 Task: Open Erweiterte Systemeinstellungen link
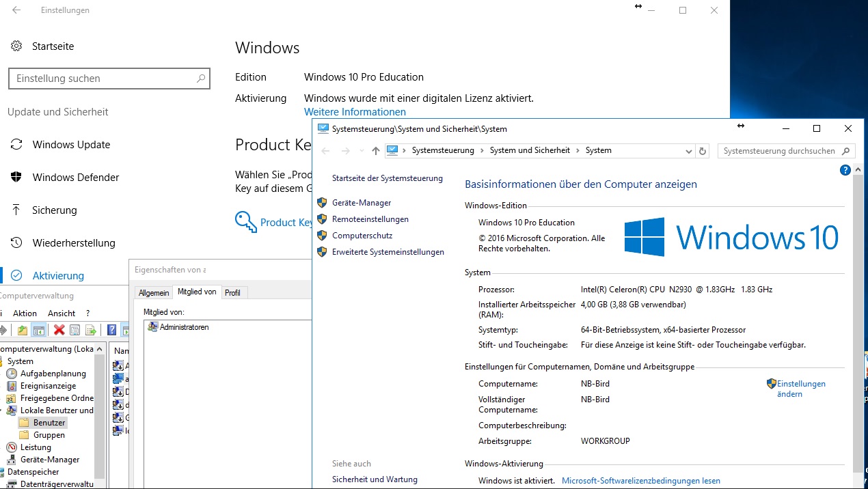click(x=388, y=252)
